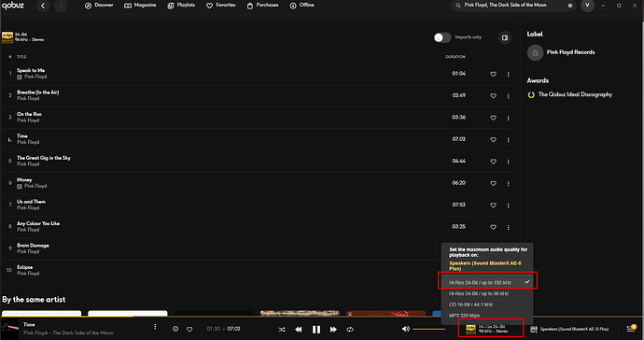Go to the Magazine section

(140, 6)
